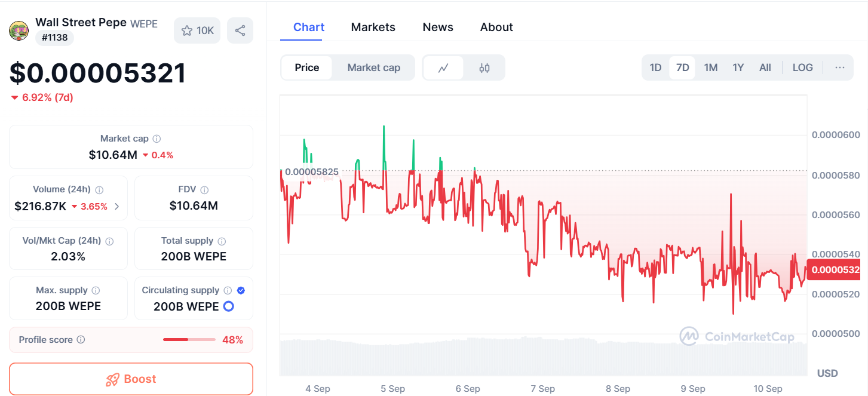Click the Profile score progress bar
The image size is (868, 396).
pos(189,340)
